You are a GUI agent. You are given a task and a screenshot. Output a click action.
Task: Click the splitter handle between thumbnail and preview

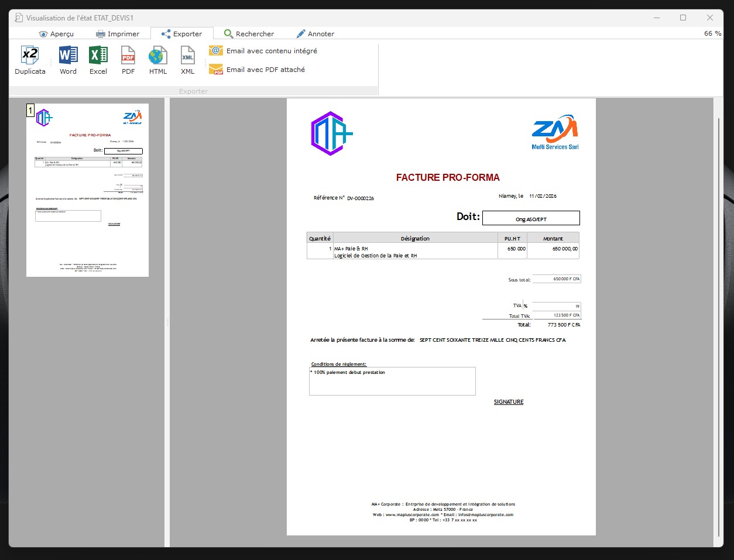click(167, 322)
